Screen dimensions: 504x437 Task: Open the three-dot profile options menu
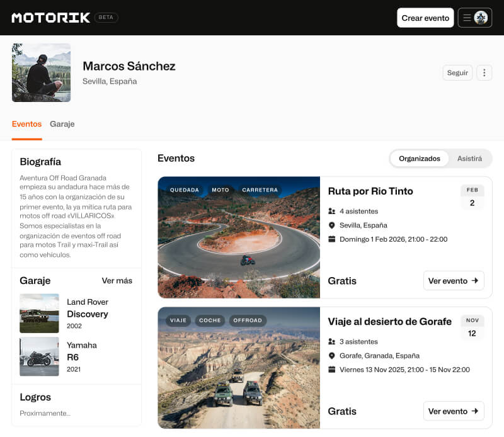(484, 72)
